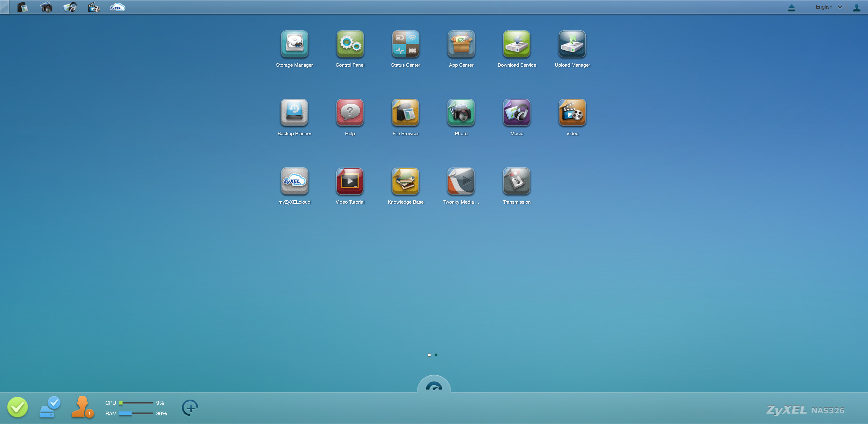Open Status Center
Viewport: 868px width, 424px height.
[x=405, y=44]
